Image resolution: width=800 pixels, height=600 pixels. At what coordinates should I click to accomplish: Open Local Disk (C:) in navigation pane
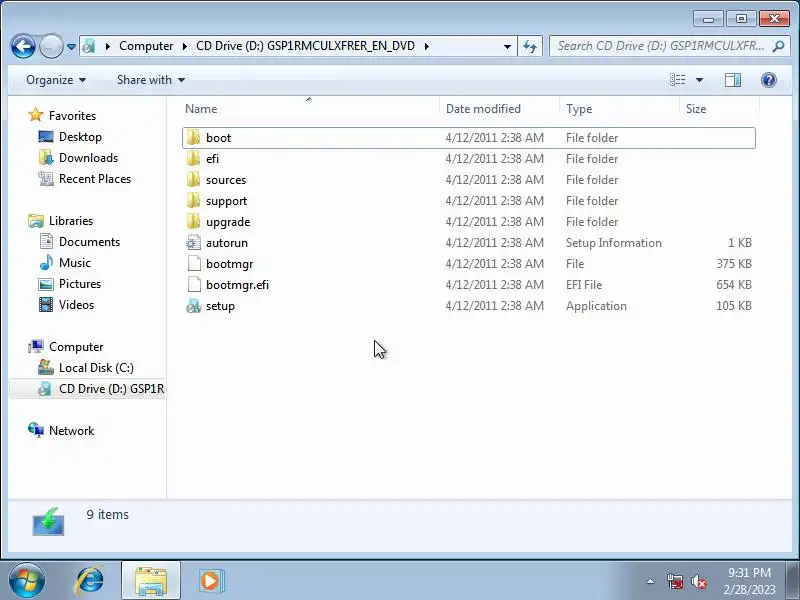tap(96, 368)
